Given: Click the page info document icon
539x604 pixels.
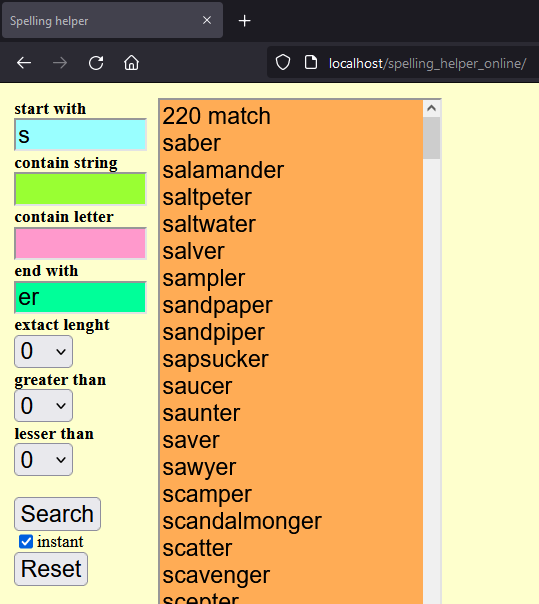Looking at the screenshot, I should 311,62.
